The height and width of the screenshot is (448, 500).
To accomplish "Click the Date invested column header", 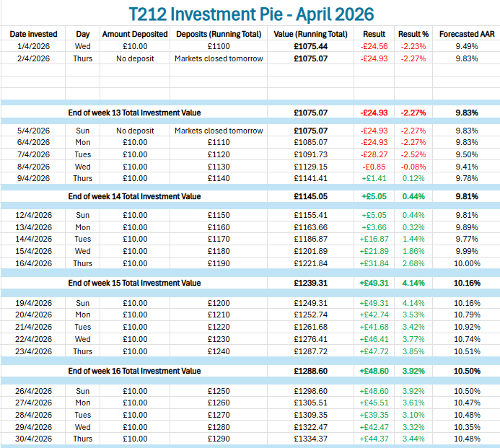I will tap(33, 34).
